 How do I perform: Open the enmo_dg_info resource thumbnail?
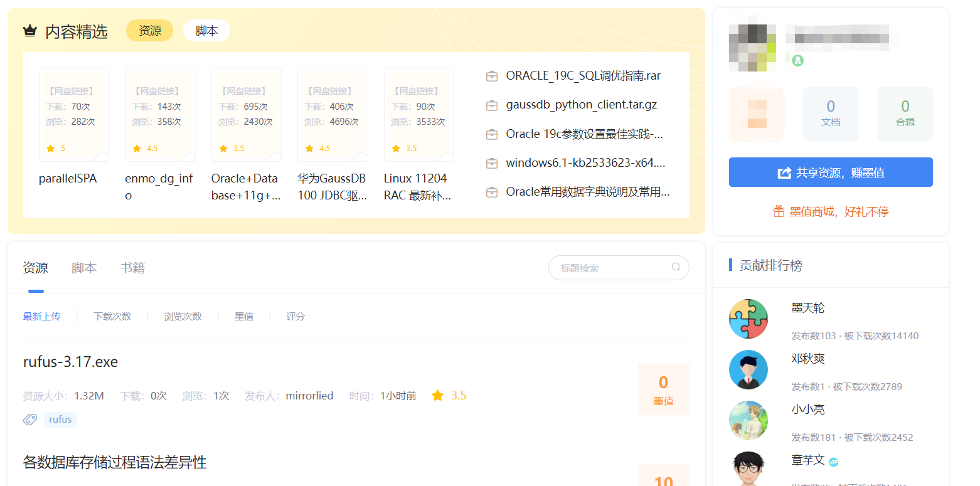(x=160, y=115)
